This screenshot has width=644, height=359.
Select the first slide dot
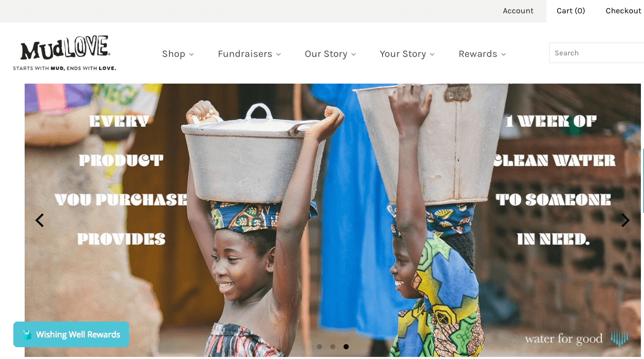(319, 347)
